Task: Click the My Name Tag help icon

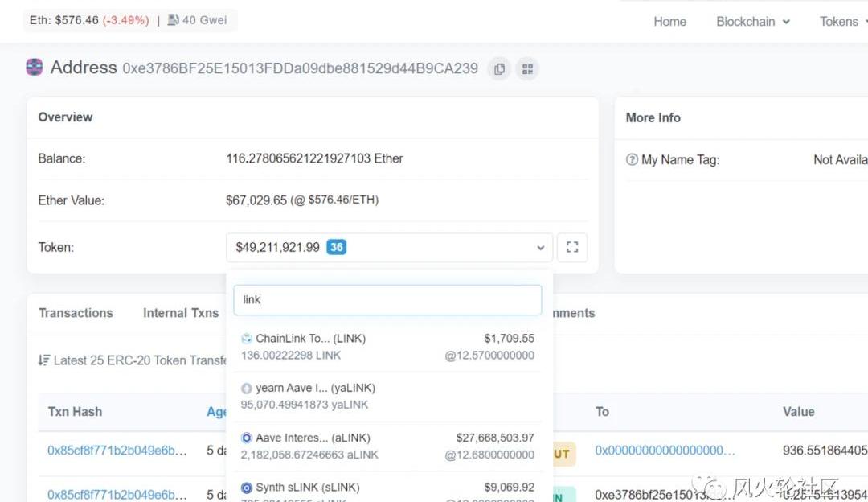Action: click(632, 160)
